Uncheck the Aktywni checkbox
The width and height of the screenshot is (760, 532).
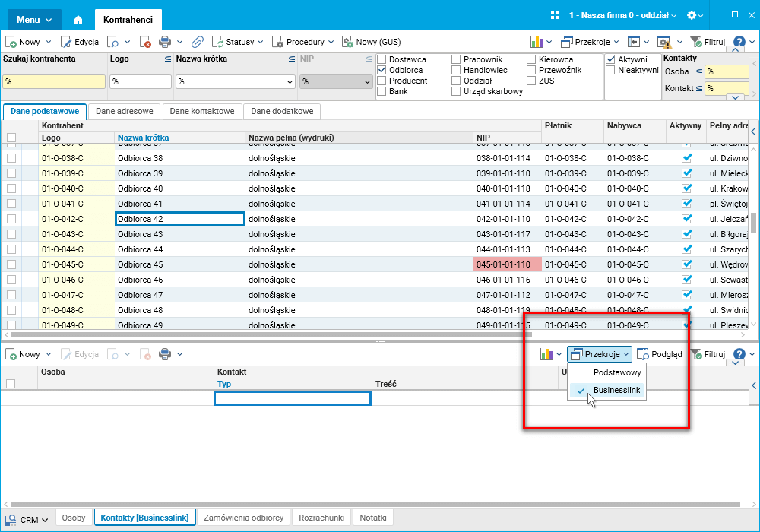[x=610, y=59]
